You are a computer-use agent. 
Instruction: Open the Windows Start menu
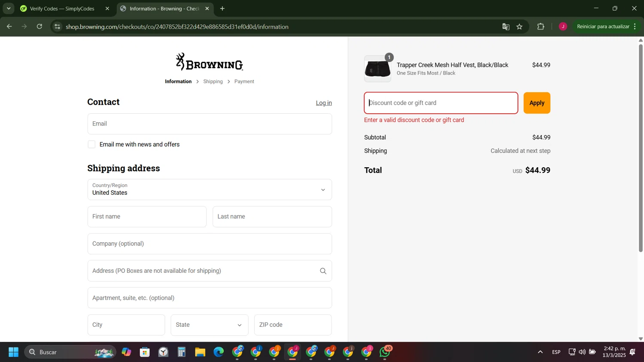13,352
